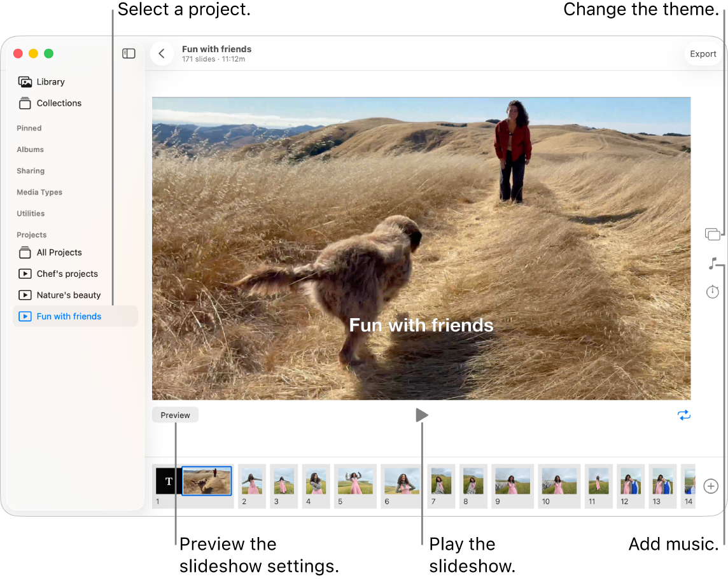Open Collections in the sidebar
Viewport: 728px width, 579px height.
[59, 103]
